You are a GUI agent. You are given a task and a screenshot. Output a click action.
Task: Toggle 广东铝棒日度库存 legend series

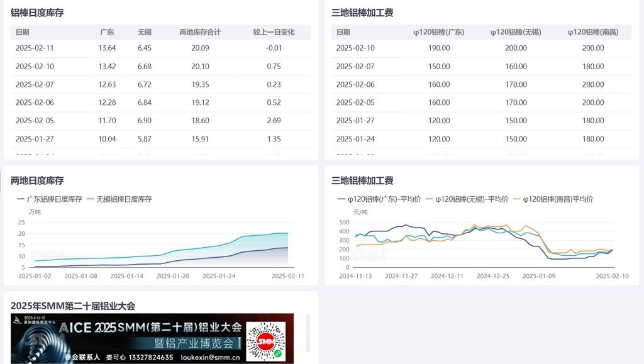click(x=49, y=199)
